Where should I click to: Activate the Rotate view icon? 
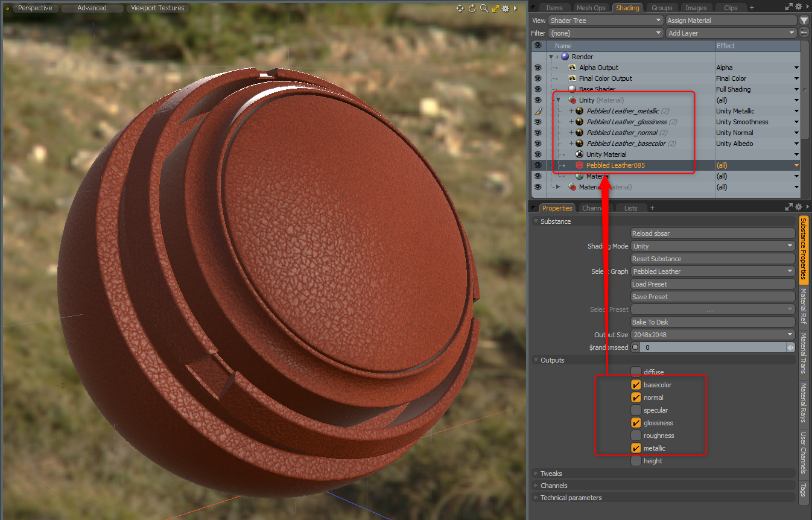472,8
